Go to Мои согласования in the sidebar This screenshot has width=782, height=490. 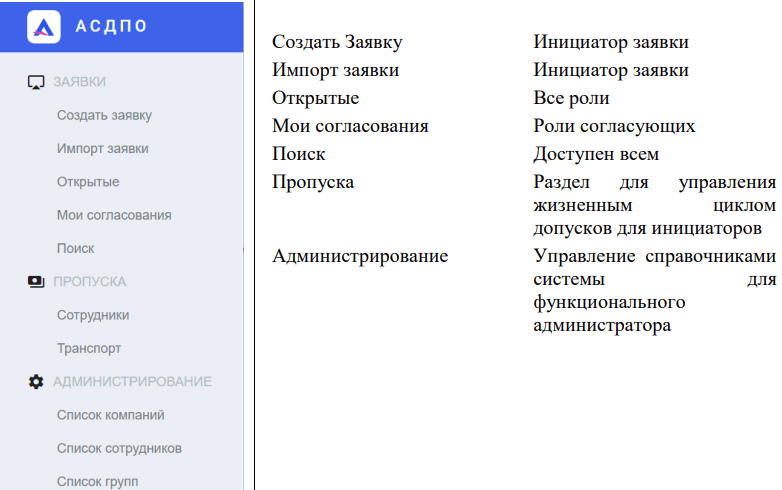pos(114,215)
